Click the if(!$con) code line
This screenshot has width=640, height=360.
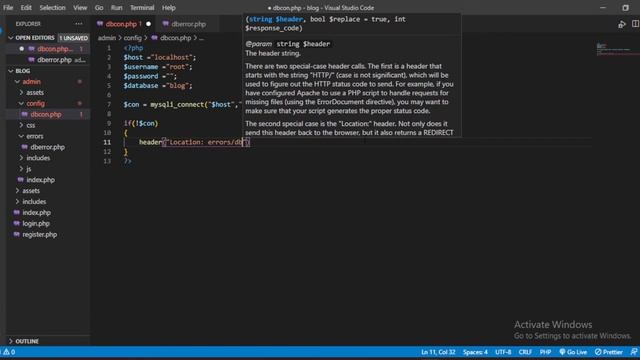(141, 123)
